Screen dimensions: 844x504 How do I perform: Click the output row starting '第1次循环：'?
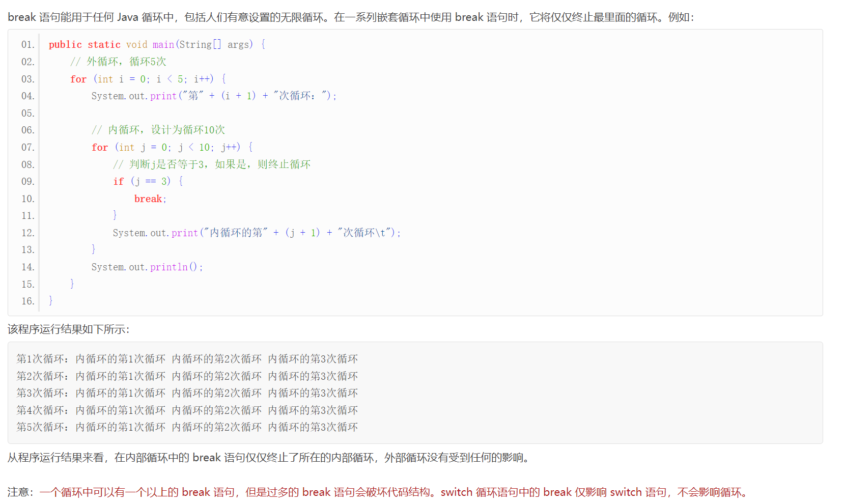[187, 359]
